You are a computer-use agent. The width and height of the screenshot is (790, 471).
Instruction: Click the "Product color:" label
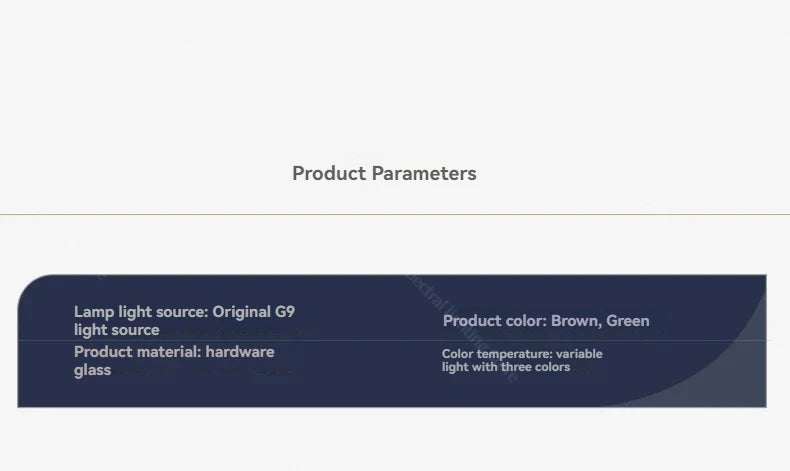(494, 321)
